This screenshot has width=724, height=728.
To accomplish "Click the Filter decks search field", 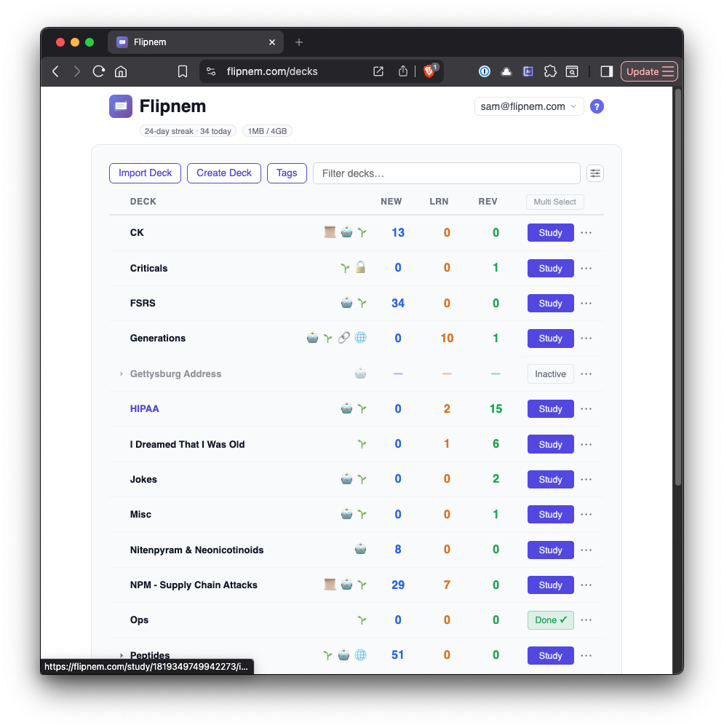I will (x=446, y=173).
